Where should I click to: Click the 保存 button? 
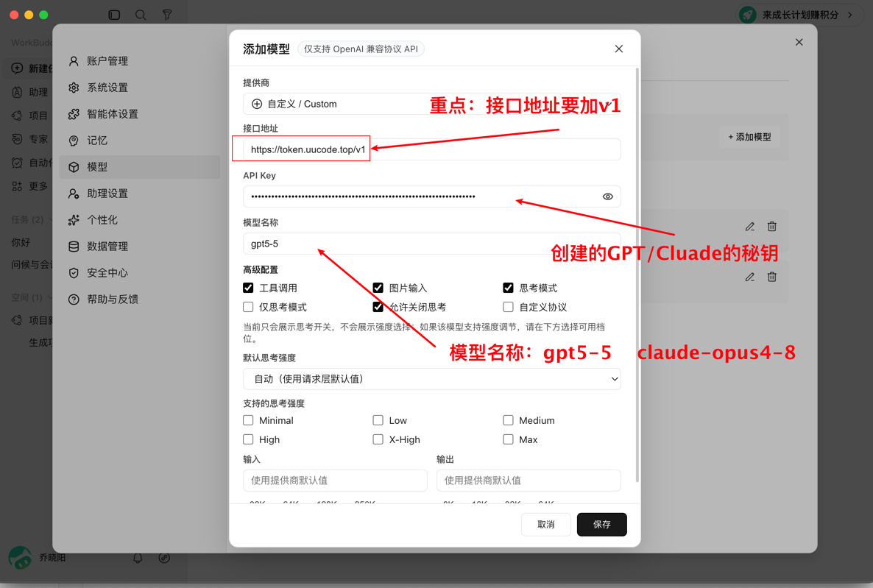(602, 525)
